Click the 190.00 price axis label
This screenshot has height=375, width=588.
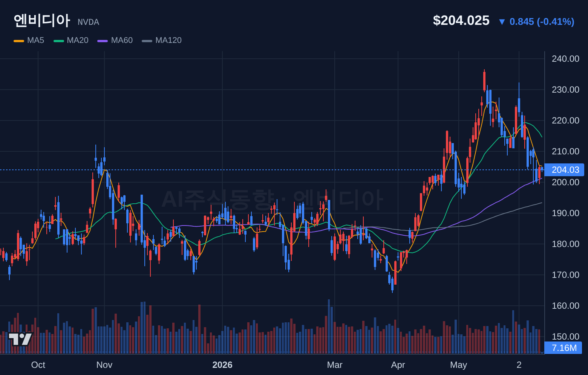[x=565, y=213]
